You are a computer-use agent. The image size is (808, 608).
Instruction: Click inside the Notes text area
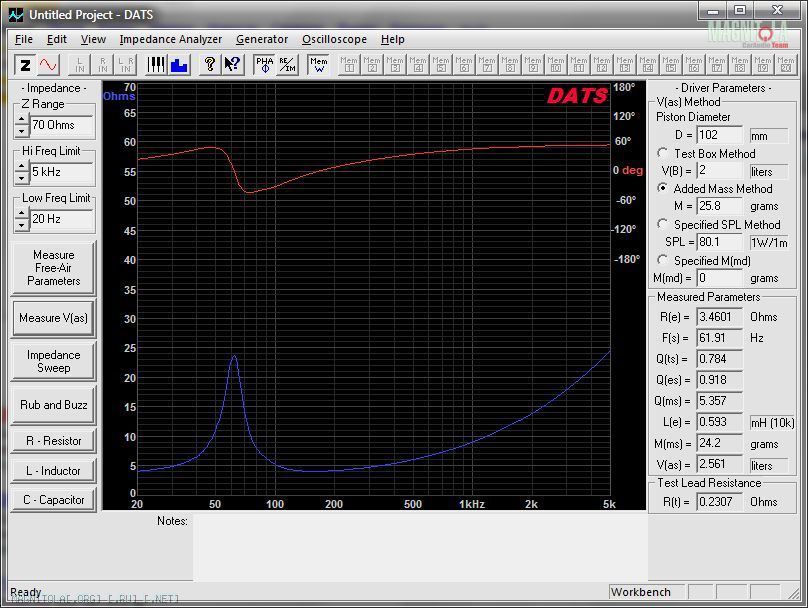point(420,547)
